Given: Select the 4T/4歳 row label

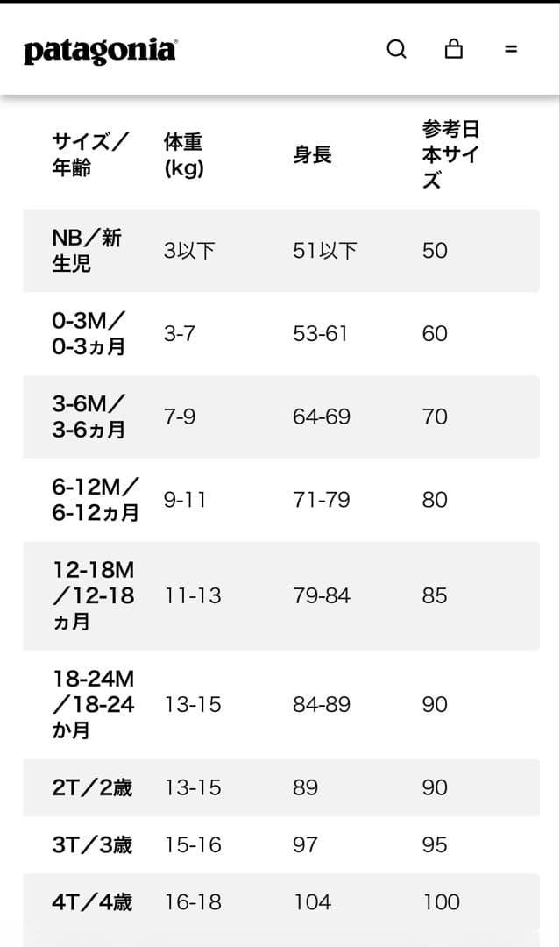Looking at the screenshot, I should (92, 901).
